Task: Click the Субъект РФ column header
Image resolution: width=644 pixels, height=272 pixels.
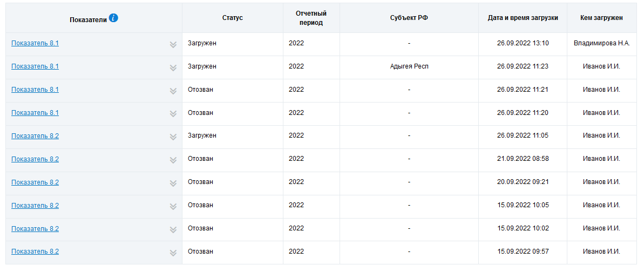Action: (x=409, y=18)
